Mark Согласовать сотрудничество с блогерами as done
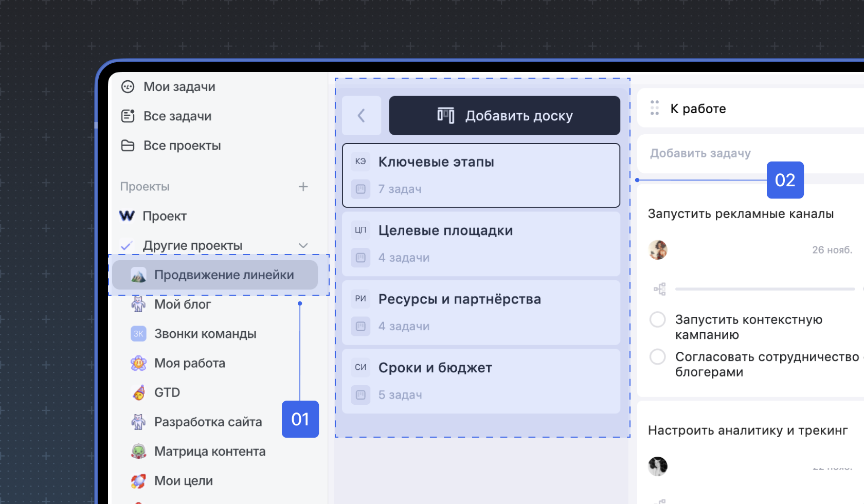The width and height of the screenshot is (864, 504). coord(657,356)
